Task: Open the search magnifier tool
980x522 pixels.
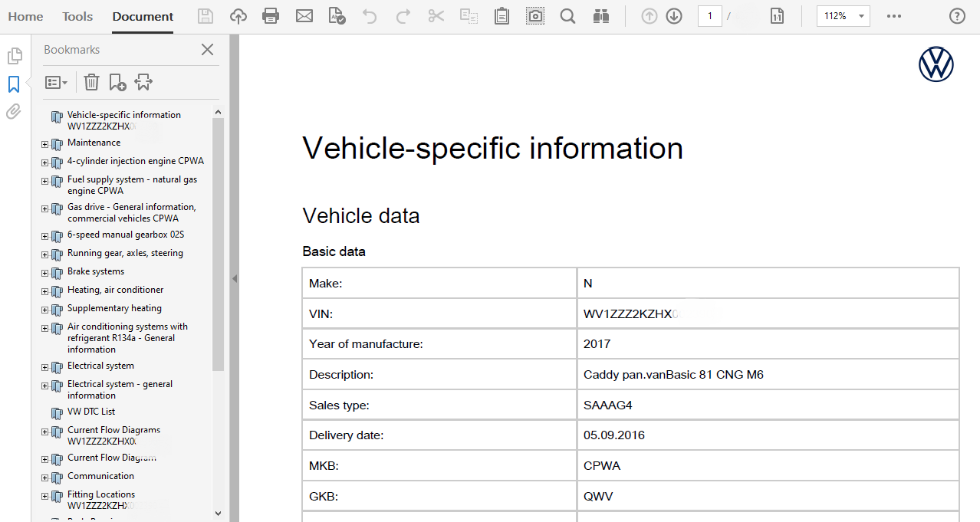Action: click(567, 16)
